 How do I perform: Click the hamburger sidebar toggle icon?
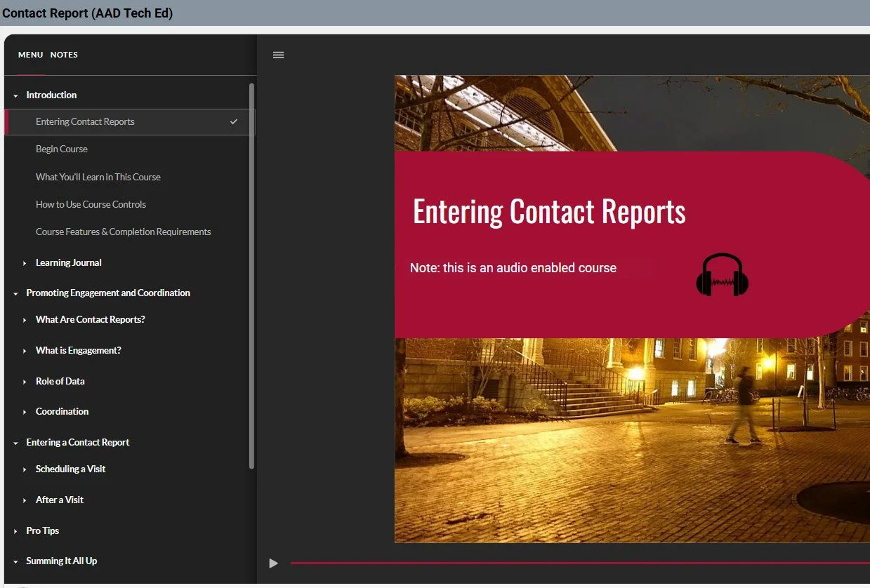point(278,55)
